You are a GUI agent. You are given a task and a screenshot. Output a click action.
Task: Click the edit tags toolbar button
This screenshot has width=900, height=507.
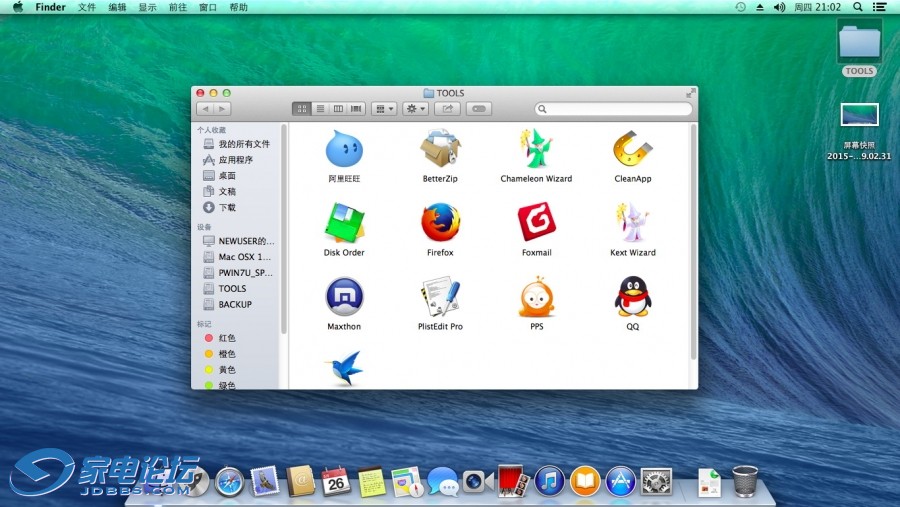coord(479,109)
